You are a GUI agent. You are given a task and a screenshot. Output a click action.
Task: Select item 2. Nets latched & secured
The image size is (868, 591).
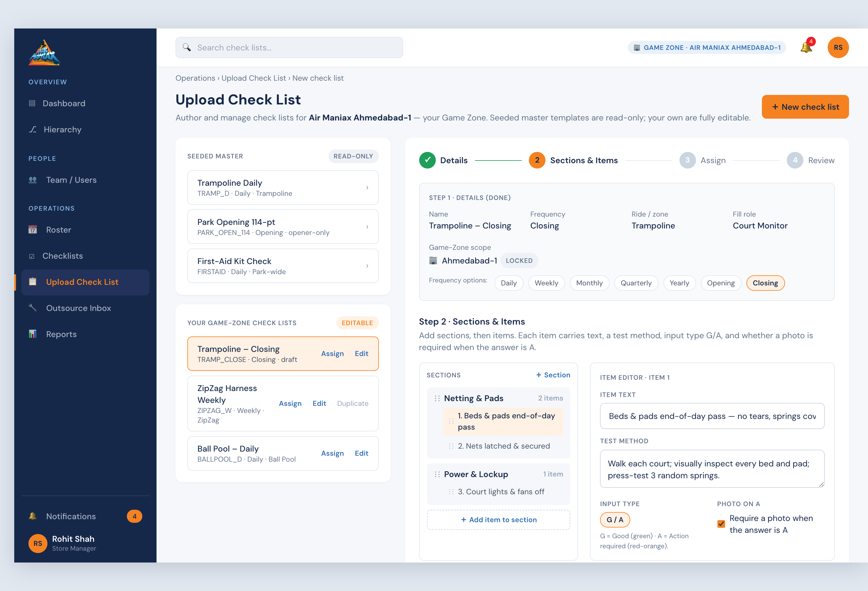coord(503,446)
